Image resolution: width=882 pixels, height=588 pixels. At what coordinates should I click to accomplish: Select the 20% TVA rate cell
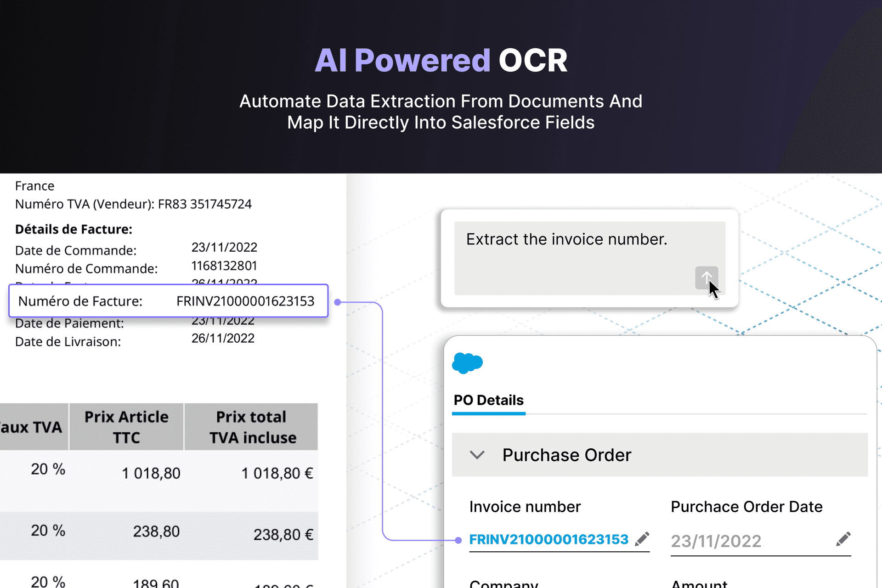47,469
